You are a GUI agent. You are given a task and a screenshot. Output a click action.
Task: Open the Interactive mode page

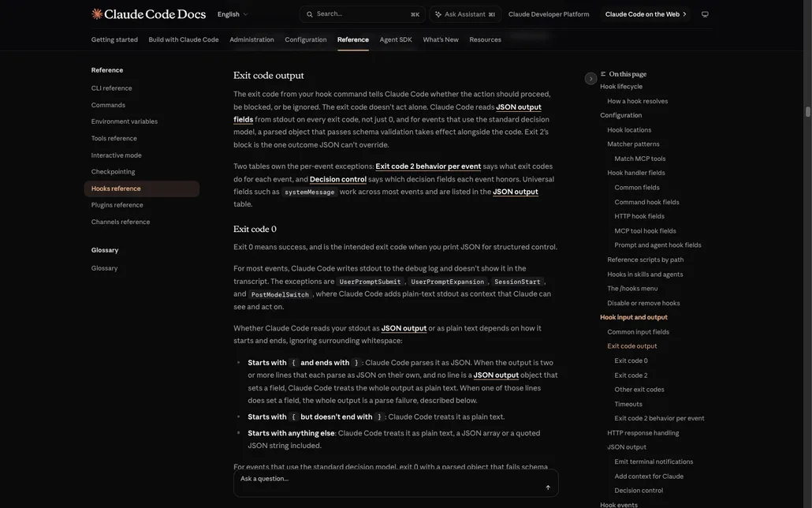[116, 155]
